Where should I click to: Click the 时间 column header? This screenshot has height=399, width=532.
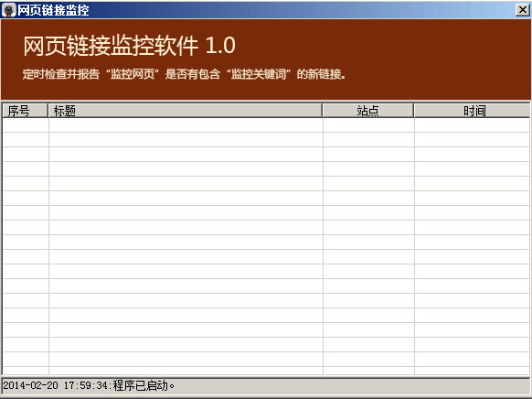pyautogui.click(x=472, y=111)
